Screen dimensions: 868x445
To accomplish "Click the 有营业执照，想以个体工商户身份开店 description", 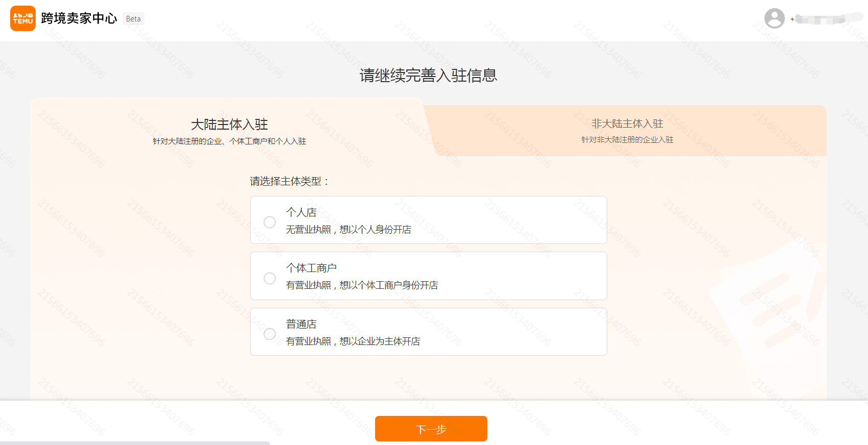I will coord(362,285).
